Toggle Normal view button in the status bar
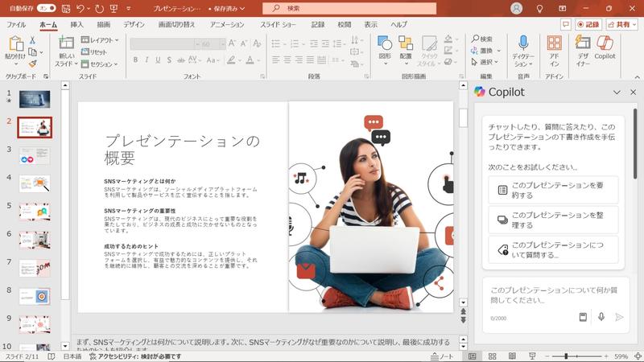 (x=473, y=356)
